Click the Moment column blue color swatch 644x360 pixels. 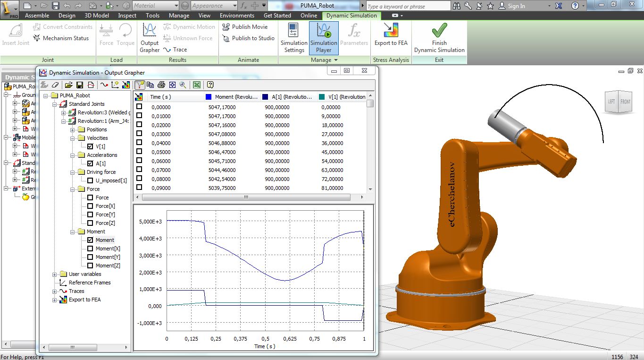point(209,97)
